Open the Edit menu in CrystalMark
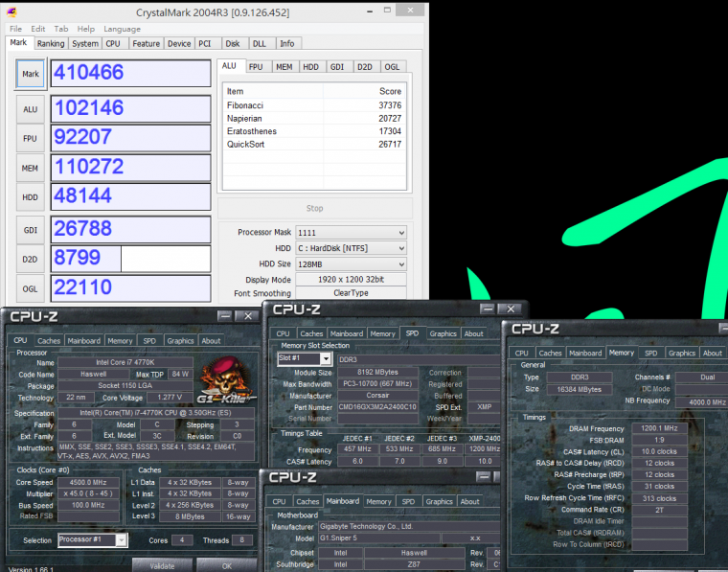728x572 pixels. [x=38, y=29]
